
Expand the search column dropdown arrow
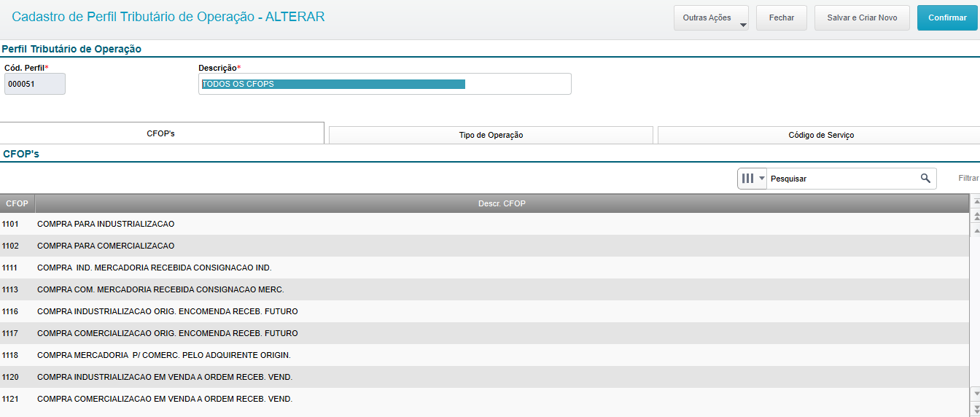[x=762, y=179]
